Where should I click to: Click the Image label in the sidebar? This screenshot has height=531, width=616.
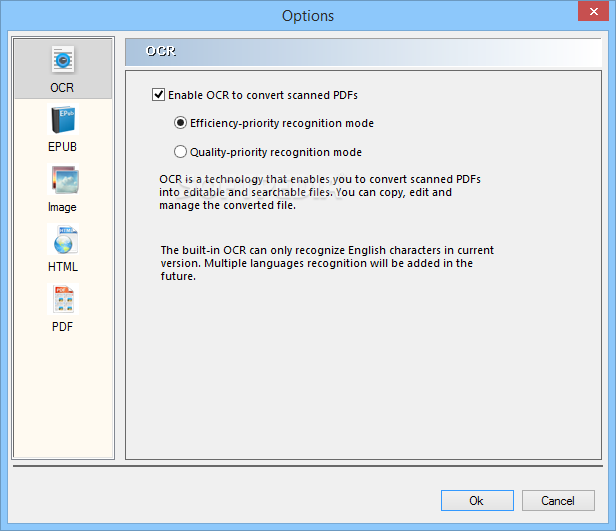click(x=62, y=207)
